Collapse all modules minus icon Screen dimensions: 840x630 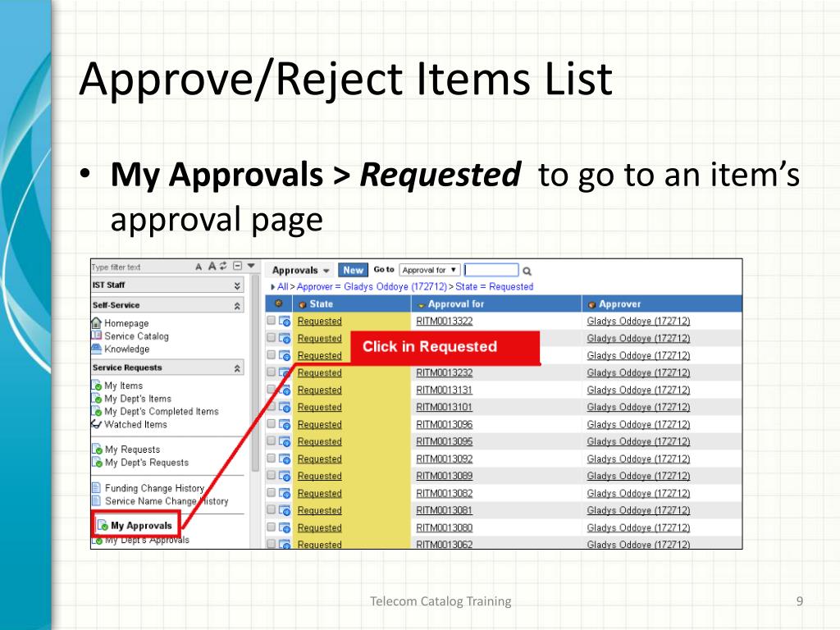click(238, 266)
